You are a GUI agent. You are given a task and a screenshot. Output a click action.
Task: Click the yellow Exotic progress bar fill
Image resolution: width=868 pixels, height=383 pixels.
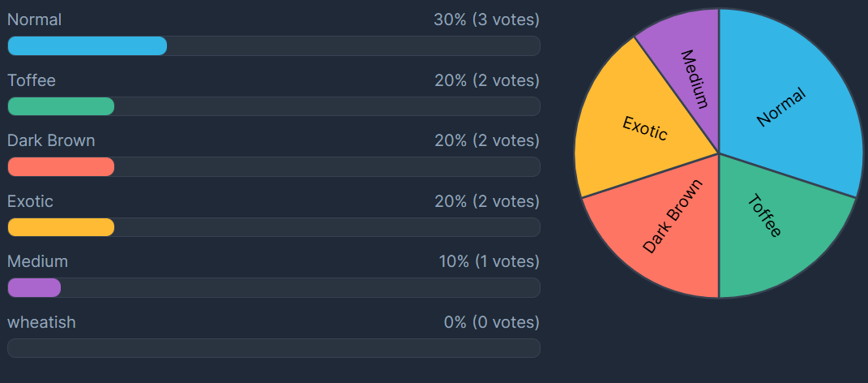(61, 227)
